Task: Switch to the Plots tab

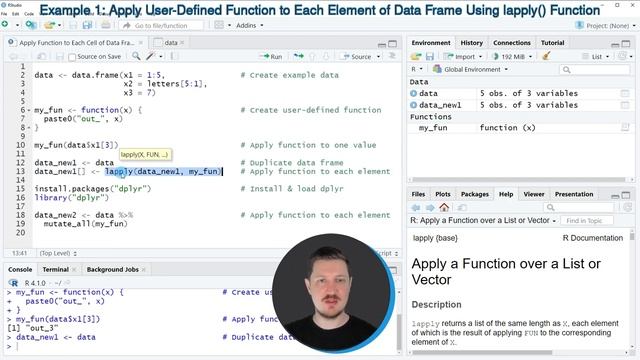Action: coord(442,194)
